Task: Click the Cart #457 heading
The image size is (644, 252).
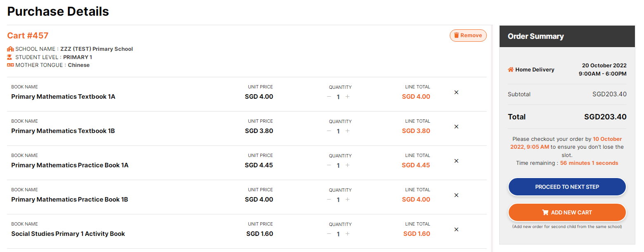Action: click(x=28, y=36)
